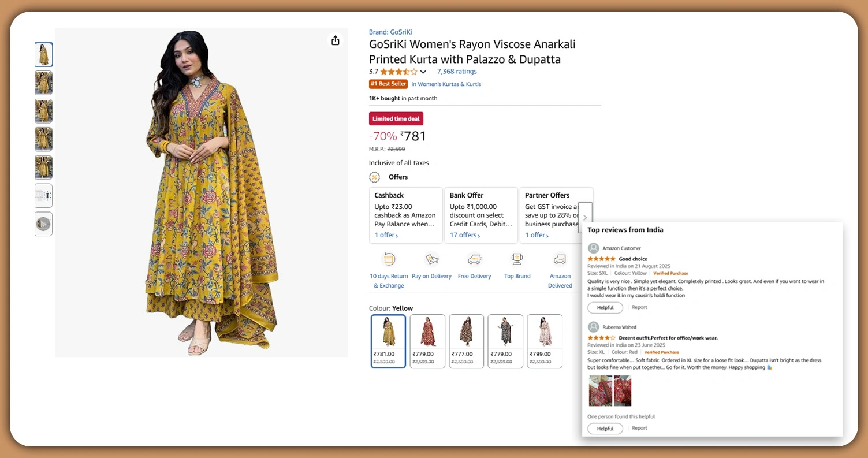The height and width of the screenshot is (458, 868).
Task: Click the Offers percent badge icon
Action: point(375,177)
